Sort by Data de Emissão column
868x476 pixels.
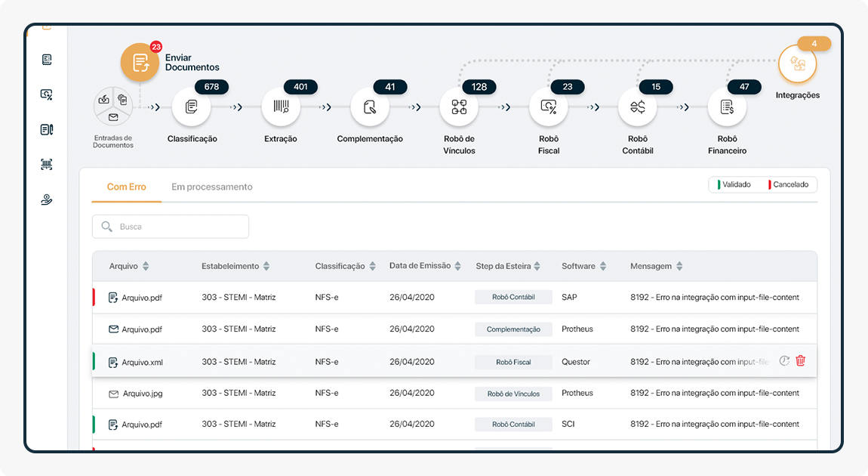(458, 266)
